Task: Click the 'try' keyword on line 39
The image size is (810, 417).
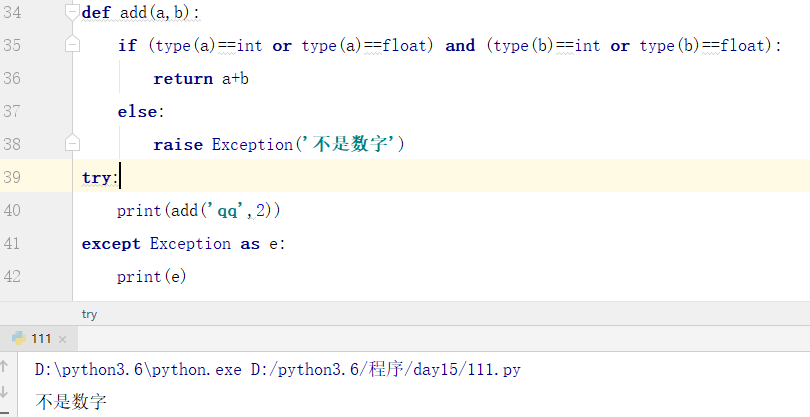Action: (x=96, y=178)
